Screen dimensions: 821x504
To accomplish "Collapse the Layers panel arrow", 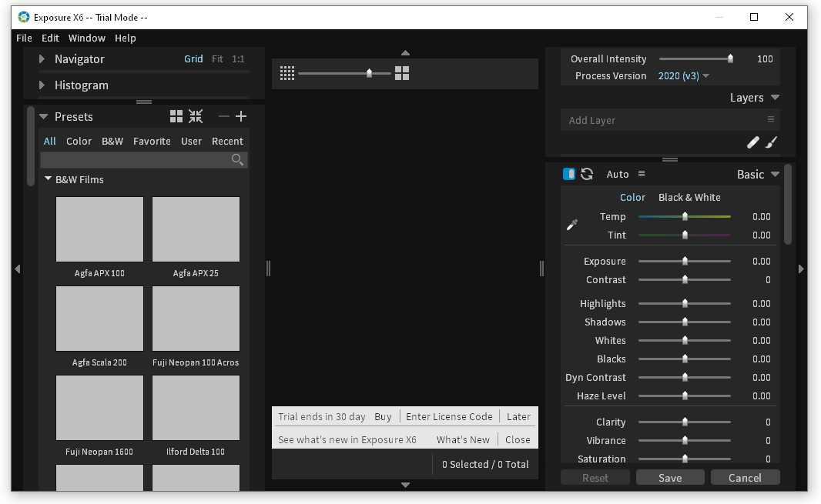I will [776, 98].
